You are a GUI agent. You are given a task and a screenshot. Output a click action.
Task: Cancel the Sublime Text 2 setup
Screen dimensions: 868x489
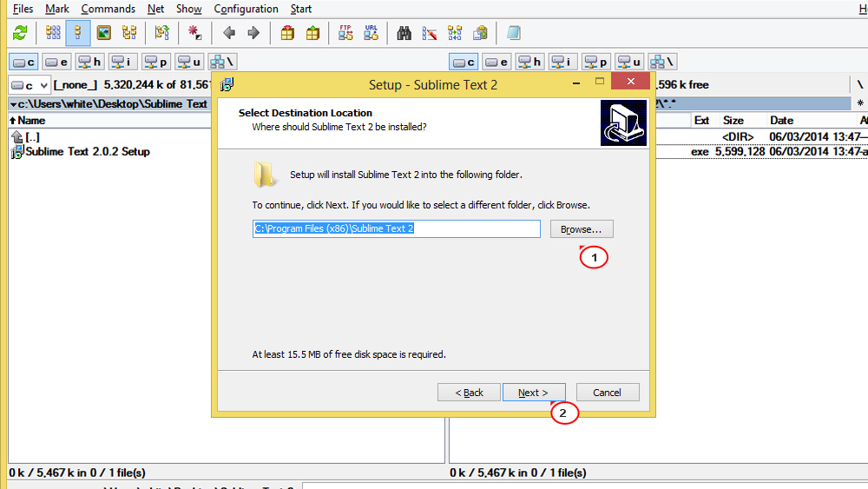pos(608,393)
